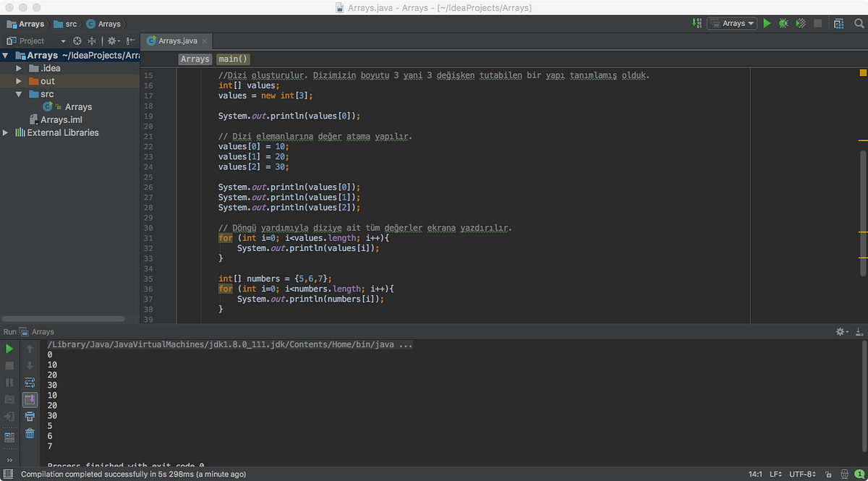The height and width of the screenshot is (481, 868).
Task: Close the Arrays.java tab
Action: (x=205, y=41)
